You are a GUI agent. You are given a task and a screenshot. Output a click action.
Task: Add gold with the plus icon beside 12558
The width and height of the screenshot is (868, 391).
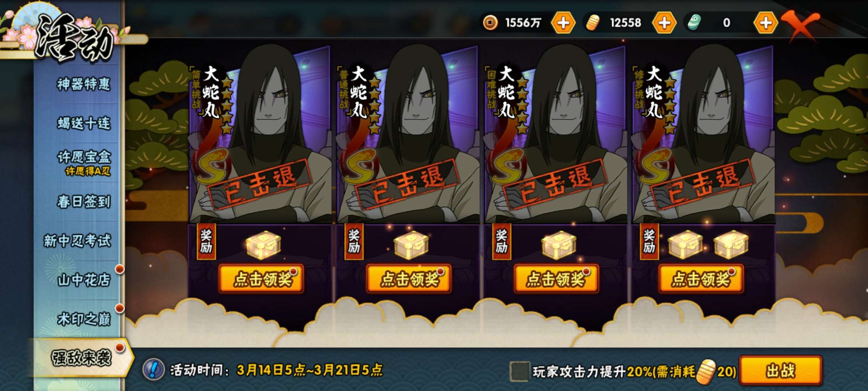pyautogui.click(x=664, y=23)
